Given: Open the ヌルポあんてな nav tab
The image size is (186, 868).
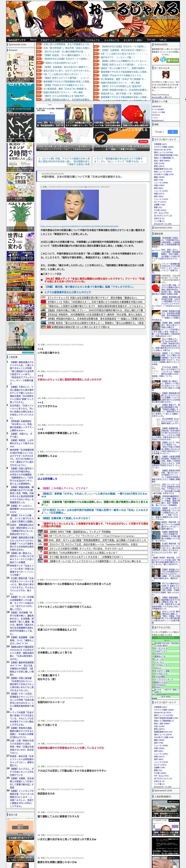Looking at the screenshot, I should point(111,40).
